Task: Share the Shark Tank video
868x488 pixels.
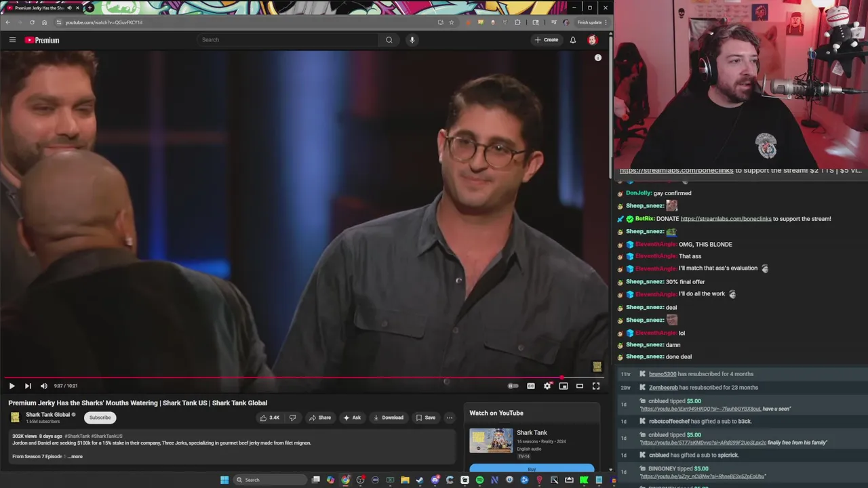Action: coord(320,418)
